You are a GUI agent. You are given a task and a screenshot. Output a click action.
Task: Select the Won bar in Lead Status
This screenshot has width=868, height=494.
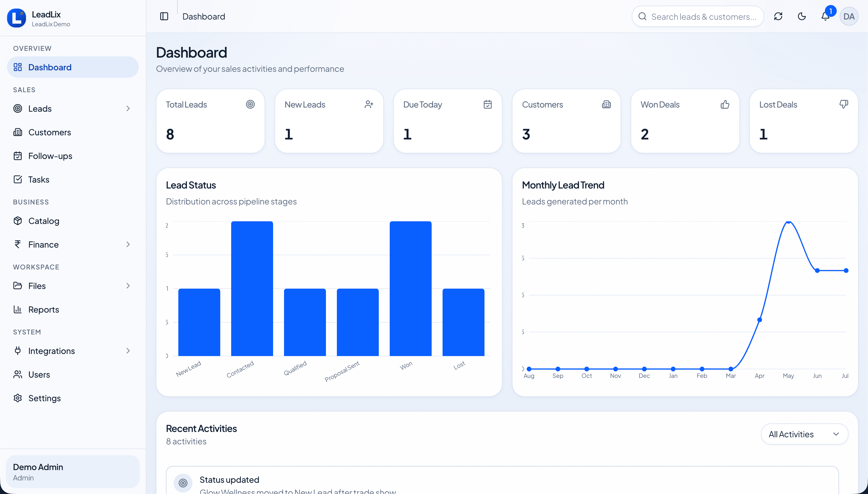410,288
